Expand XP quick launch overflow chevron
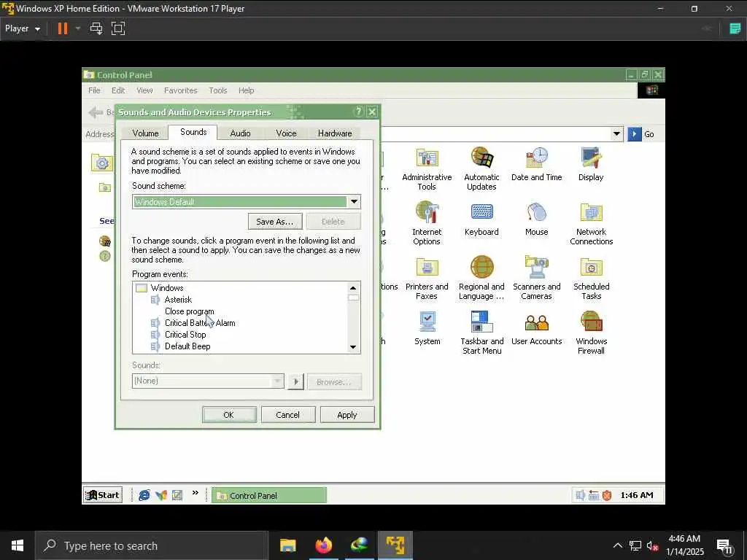 [196, 494]
